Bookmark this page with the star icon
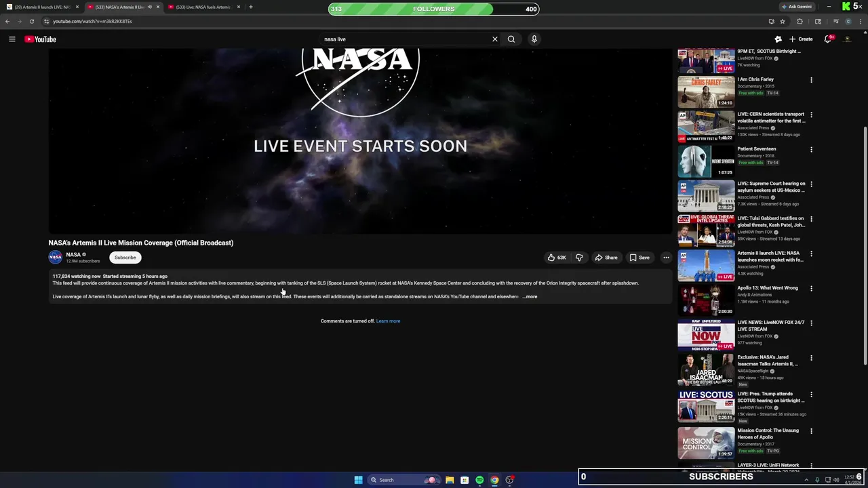 tap(783, 21)
